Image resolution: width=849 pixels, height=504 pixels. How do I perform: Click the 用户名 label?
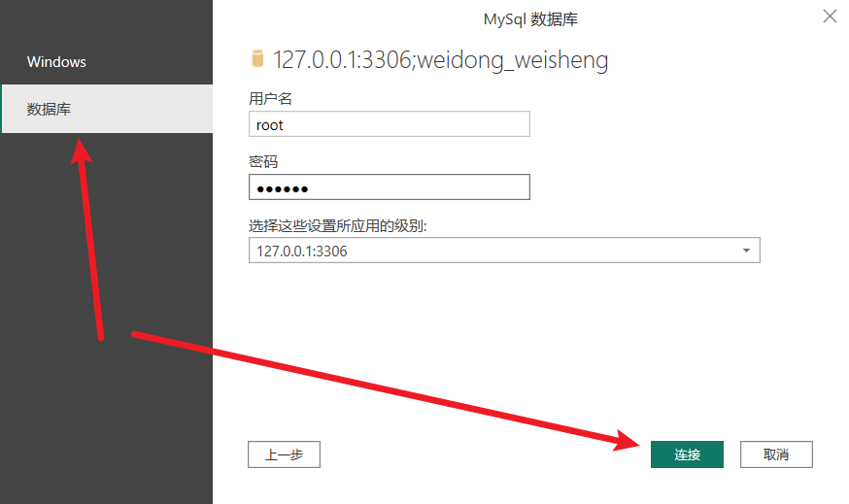270,98
